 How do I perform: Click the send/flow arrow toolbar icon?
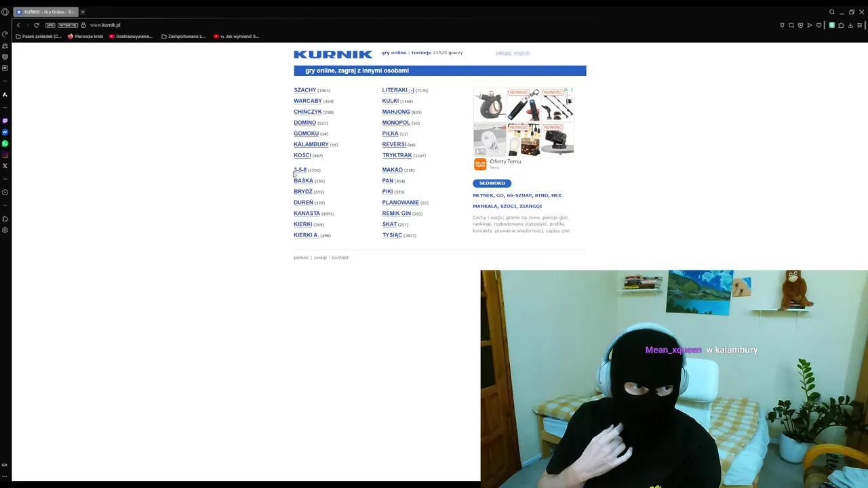click(809, 25)
